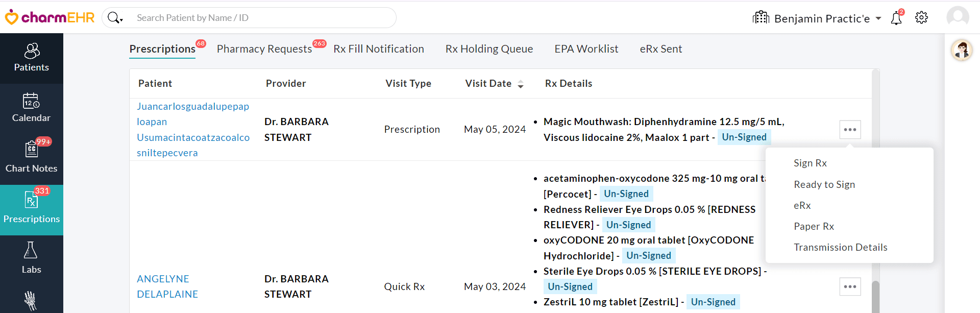Open application settings gear
This screenshot has height=313, width=980.
(921, 17)
